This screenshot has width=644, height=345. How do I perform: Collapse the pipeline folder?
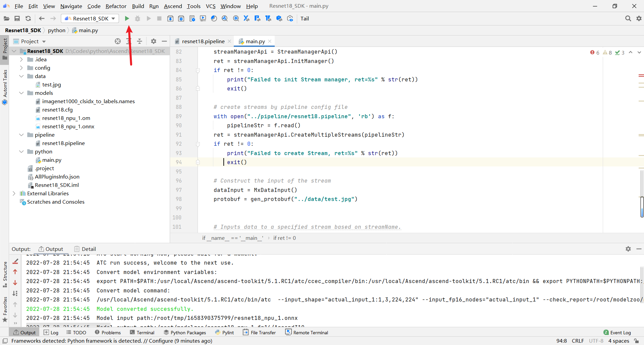(21, 135)
